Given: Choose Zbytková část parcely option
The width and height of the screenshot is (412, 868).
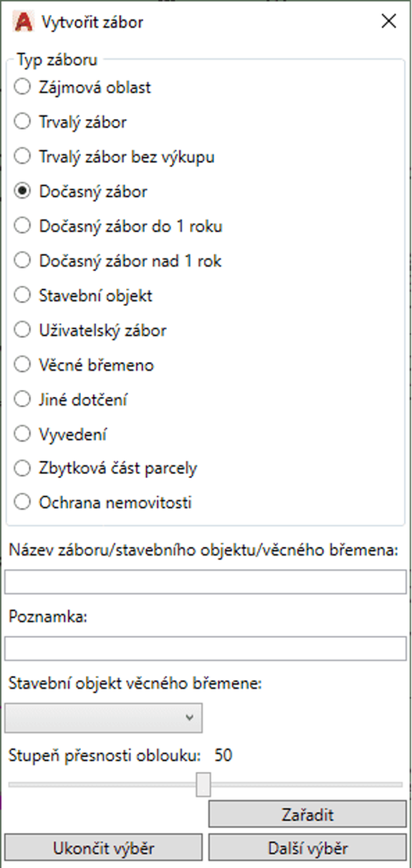Looking at the screenshot, I should click(x=106, y=469).
